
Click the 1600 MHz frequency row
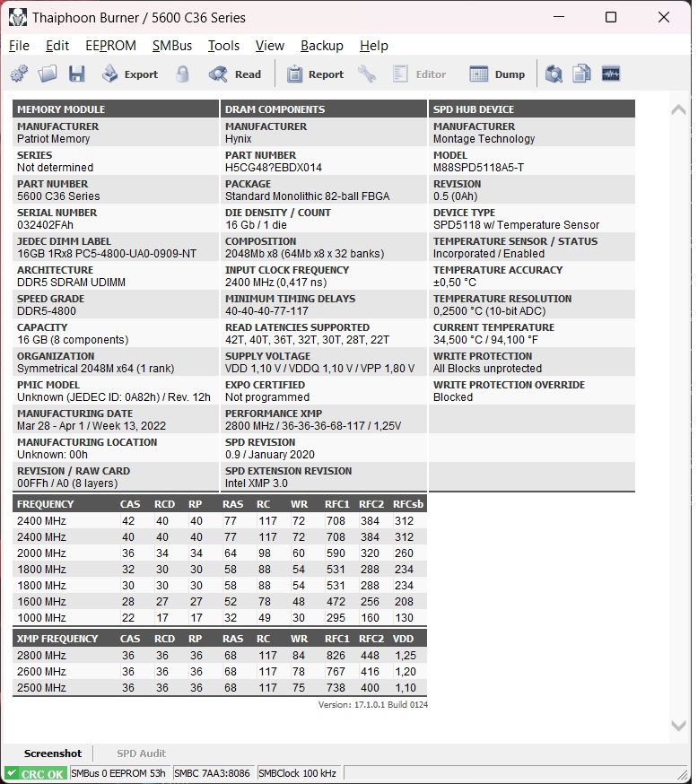point(220,602)
